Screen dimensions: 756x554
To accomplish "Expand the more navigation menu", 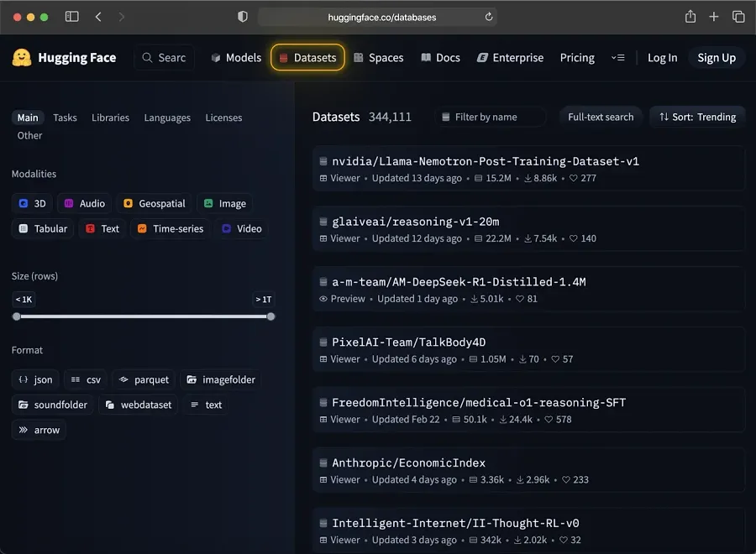I will (617, 58).
